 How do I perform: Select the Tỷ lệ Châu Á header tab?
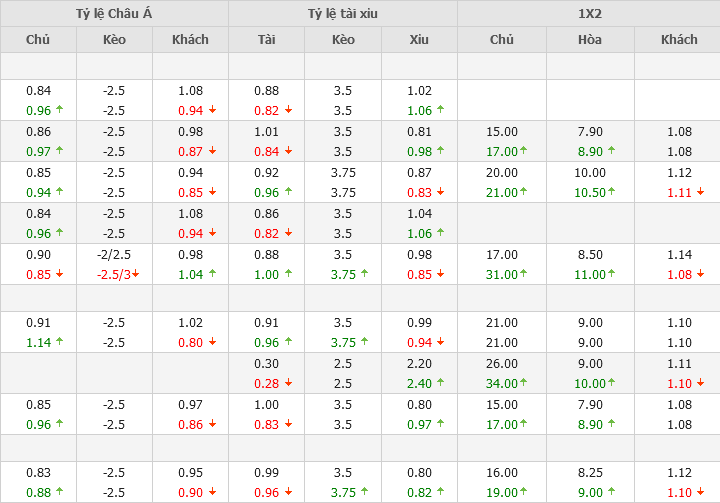point(114,14)
